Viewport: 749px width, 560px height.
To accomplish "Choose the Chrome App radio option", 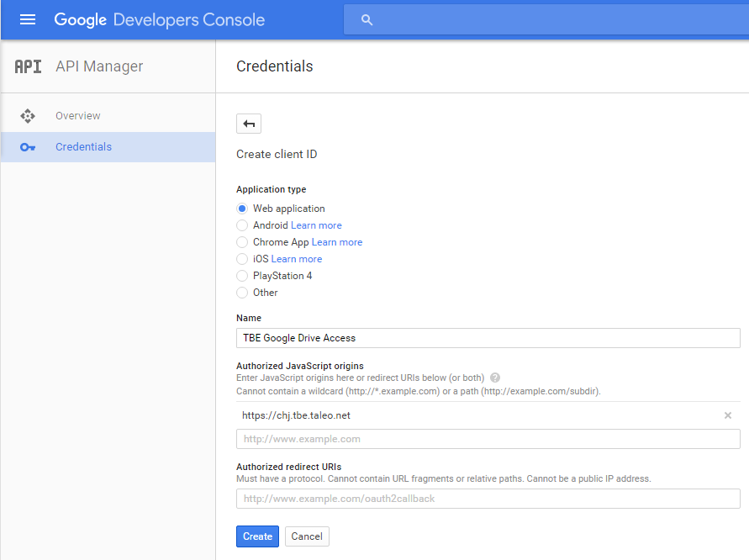I will point(242,242).
